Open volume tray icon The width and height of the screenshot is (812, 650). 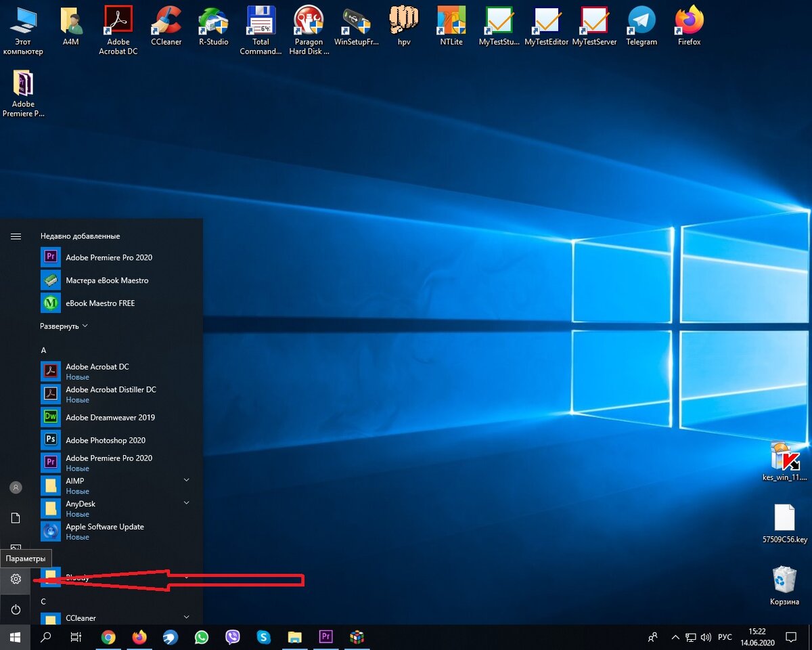tap(706, 637)
